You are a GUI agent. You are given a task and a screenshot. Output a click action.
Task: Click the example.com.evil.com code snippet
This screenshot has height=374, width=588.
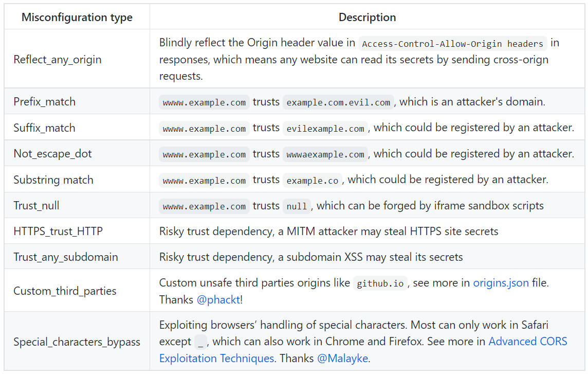[338, 102]
